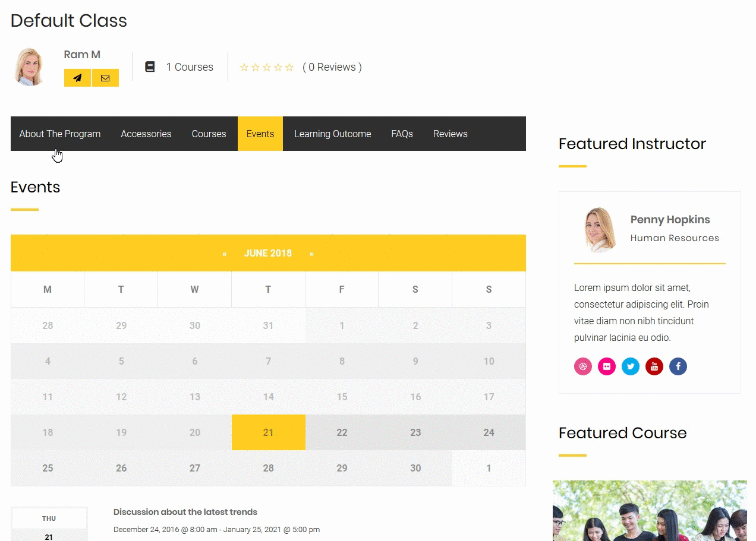Screen dimensions: 756x541
Task: Open the About The Program tab
Action: 60,134
